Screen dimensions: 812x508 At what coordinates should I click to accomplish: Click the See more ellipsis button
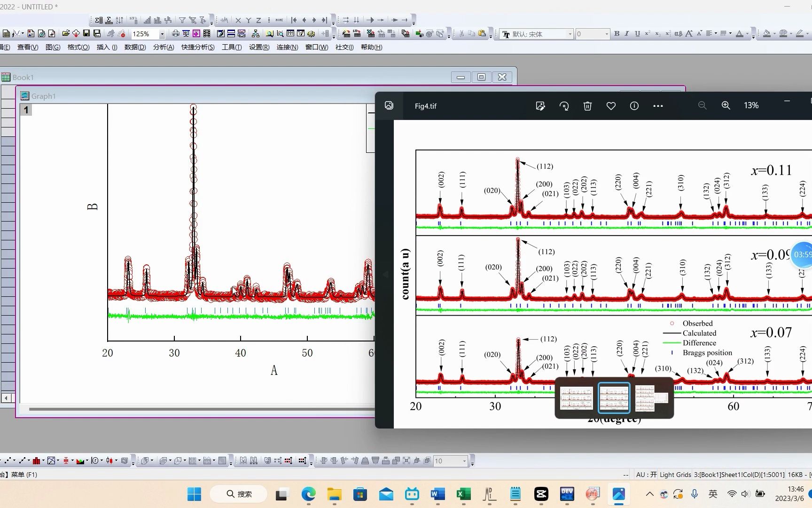coord(658,106)
